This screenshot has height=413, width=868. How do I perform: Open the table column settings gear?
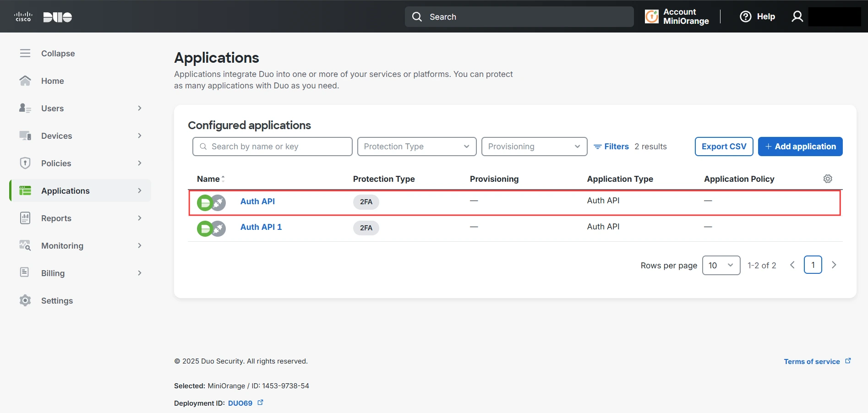coord(827,179)
